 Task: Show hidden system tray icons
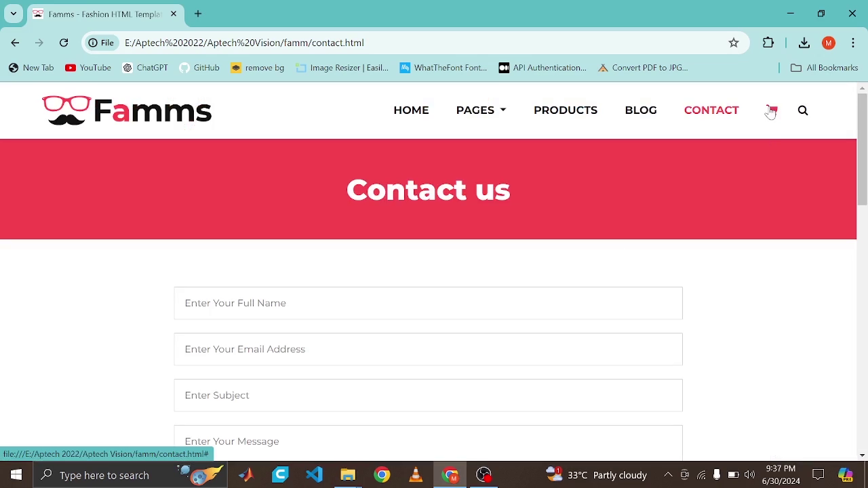pos(668,475)
